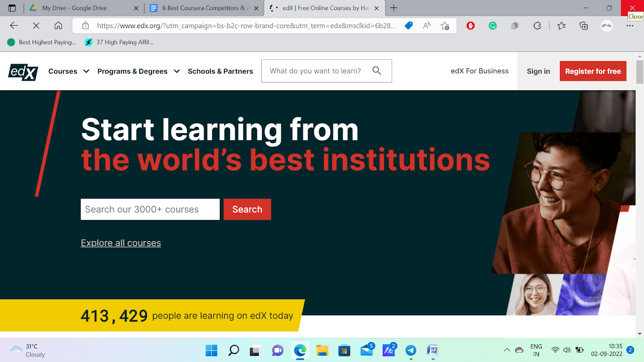Viewport: 644px width, 362px height.
Task: Open the browser profile avatar
Action: pyautogui.click(x=607, y=26)
